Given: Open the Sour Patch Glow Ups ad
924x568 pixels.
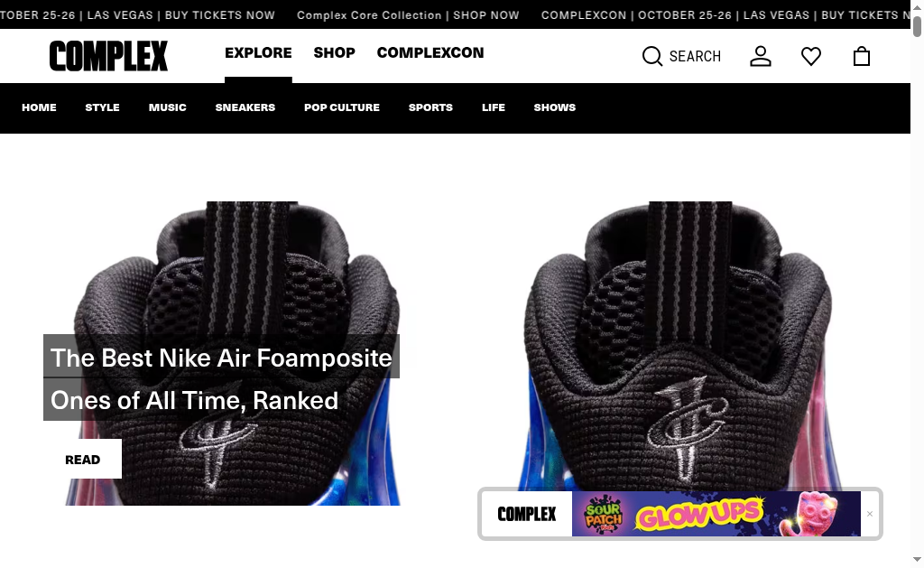Looking at the screenshot, I should point(716,514).
